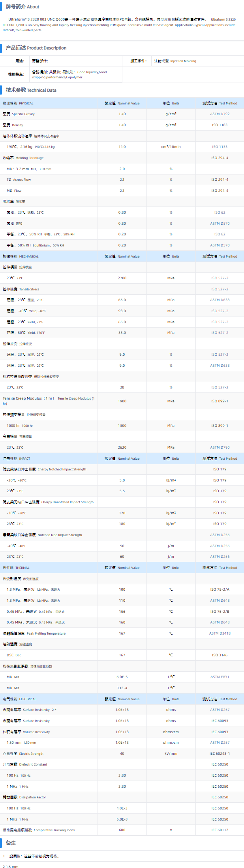244x868 pixels.
Task: Select the 热性能 THERMAL section header
Action: point(16,568)
